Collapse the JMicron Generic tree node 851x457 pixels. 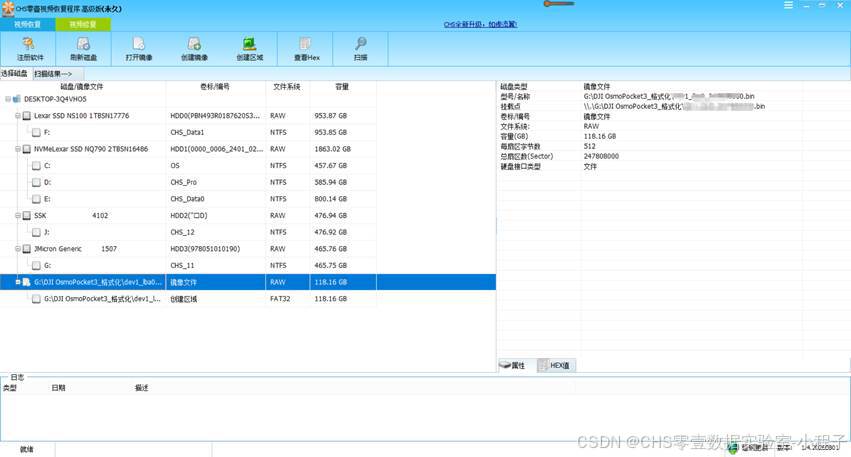[17, 249]
